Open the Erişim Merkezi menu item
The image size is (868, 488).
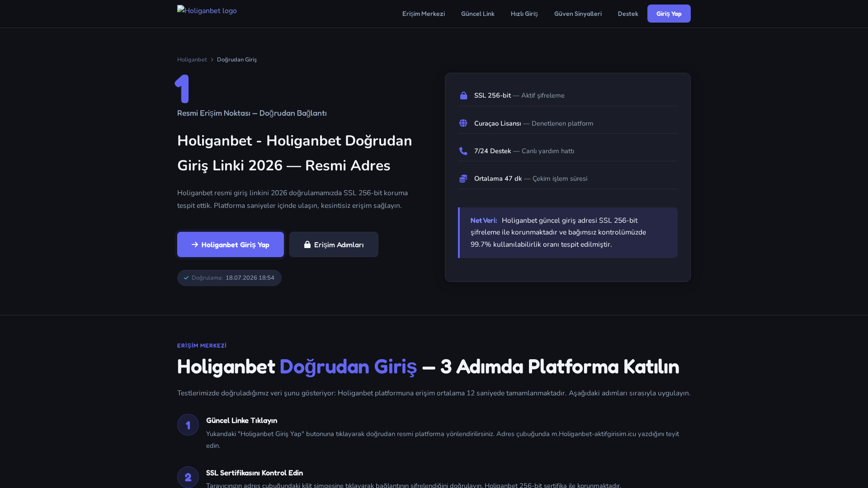(424, 14)
